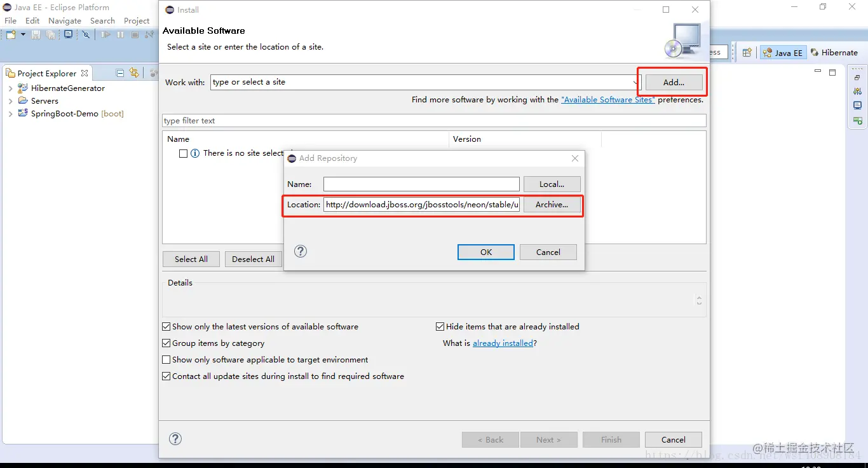Open the Edit menu
This screenshot has height=468, width=868.
point(32,21)
